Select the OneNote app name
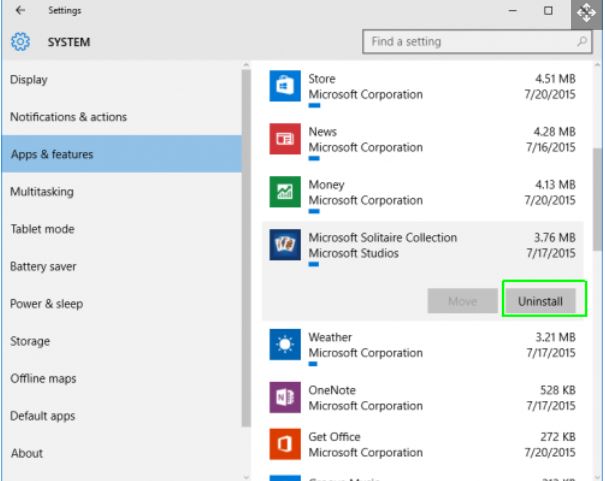Viewport: 605px width, 481px height. pos(332,390)
